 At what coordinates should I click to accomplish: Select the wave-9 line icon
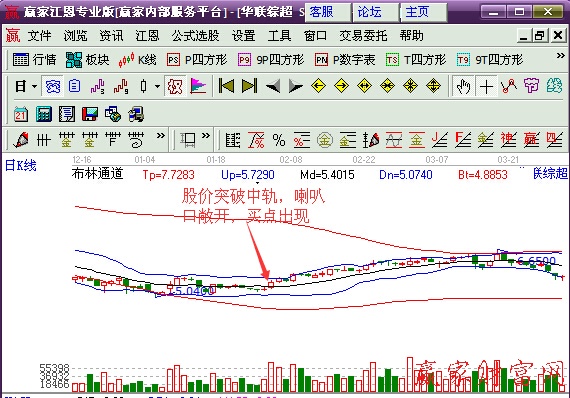click(121, 87)
